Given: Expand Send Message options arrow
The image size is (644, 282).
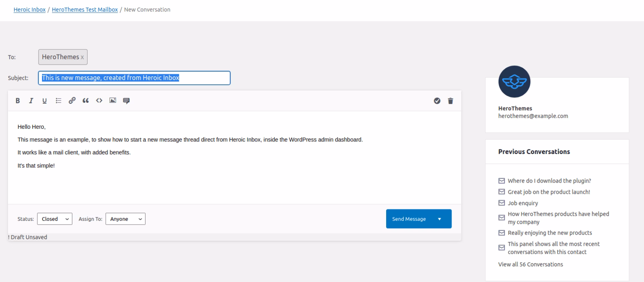Looking at the screenshot, I should coord(439,219).
